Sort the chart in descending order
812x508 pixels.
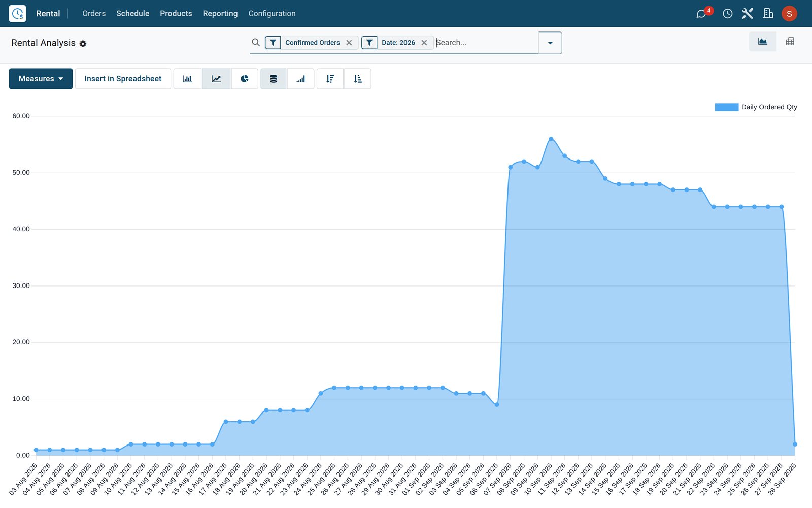click(330, 79)
